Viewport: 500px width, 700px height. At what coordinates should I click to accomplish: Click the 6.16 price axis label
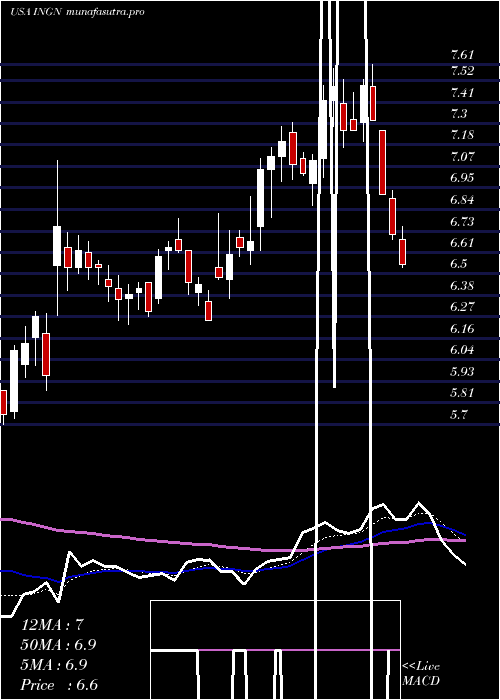click(x=462, y=329)
